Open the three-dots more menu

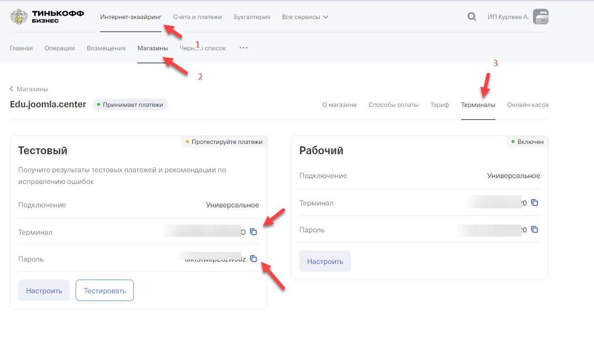pyautogui.click(x=244, y=48)
